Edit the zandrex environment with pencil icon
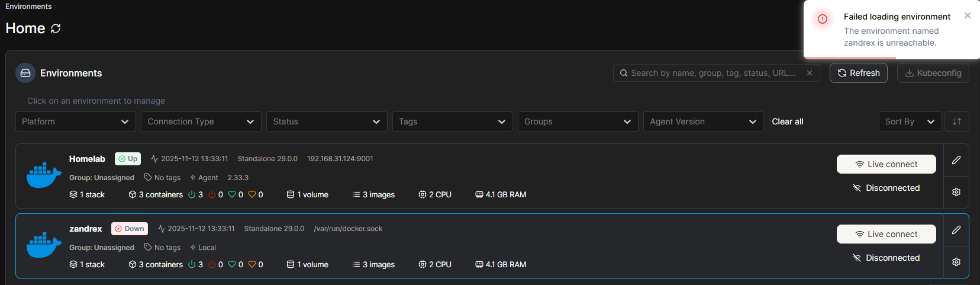Screen dimensions: 980x285 (956, 230)
